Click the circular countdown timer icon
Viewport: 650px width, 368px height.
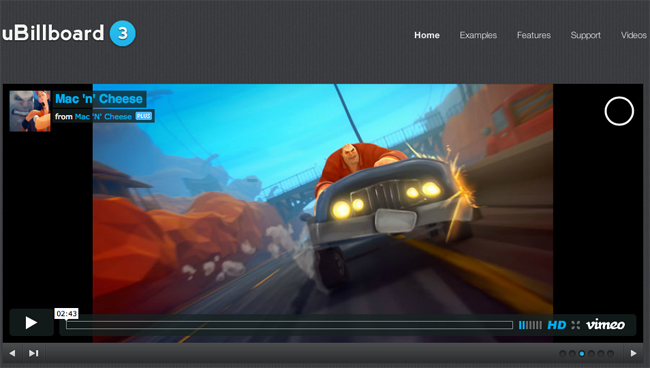click(619, 111)
